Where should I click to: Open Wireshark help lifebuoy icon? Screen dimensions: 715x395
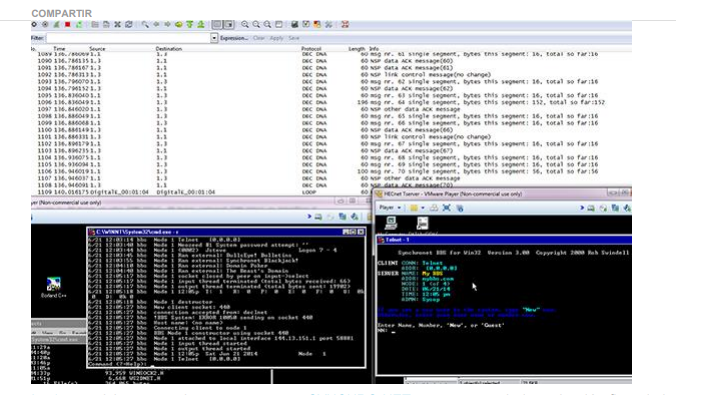click(x=345, y=25)
